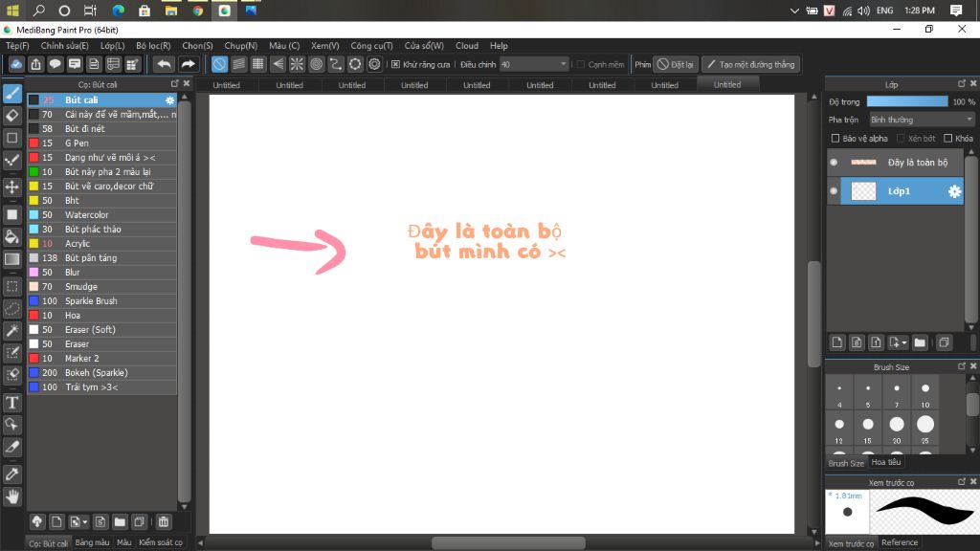Enable radial snap guide

tap(297, 64)
